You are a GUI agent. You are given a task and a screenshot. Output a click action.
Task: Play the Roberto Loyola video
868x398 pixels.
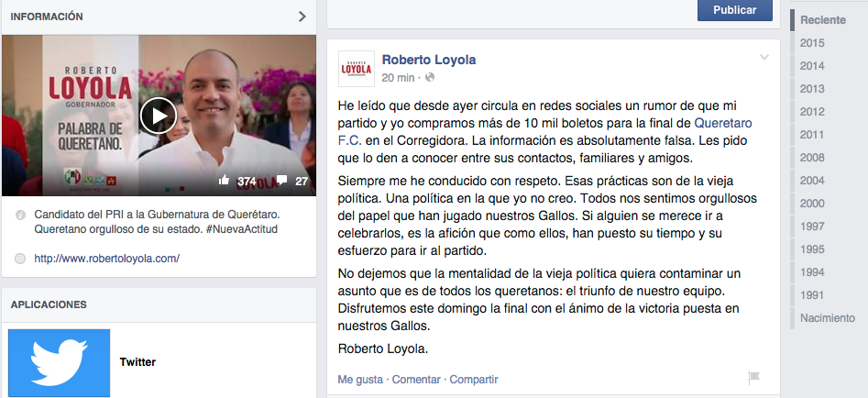point(159,116)
